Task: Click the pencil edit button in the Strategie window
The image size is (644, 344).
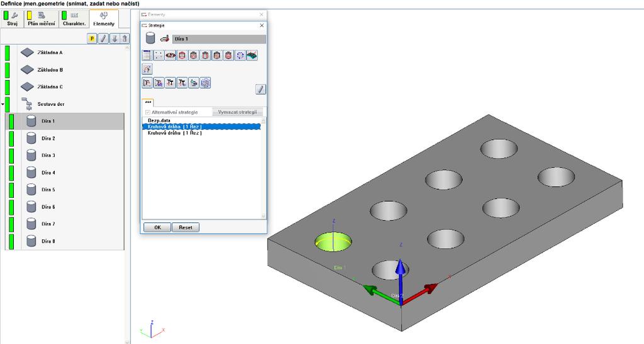Action: [261, 89]
